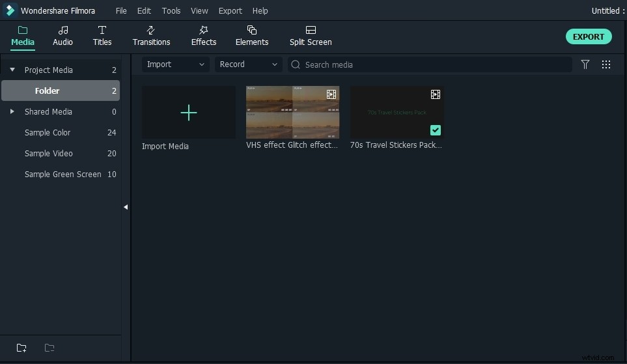Image resolution: width=627 pixels, height=364 pixels.
Task: Select Folder in the media tree
Action: click(61, 91)
